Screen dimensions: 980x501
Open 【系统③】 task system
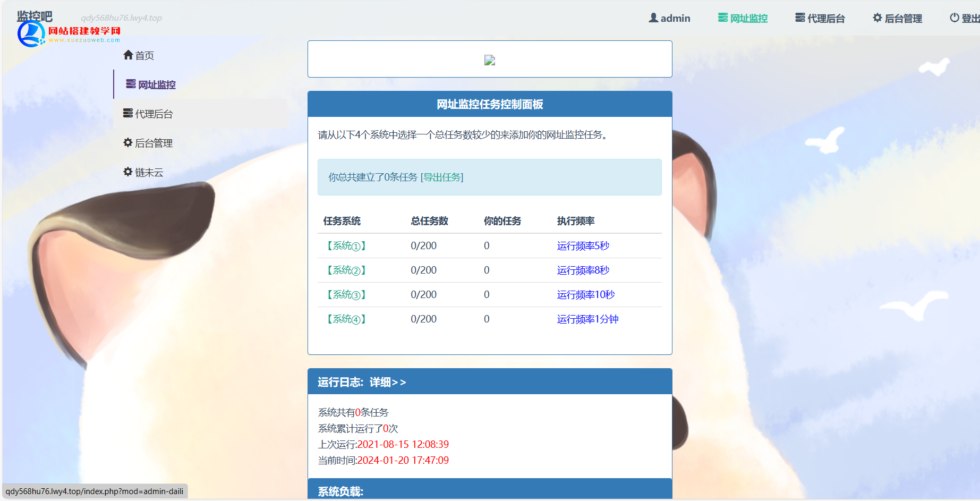(x=346, y=295)
